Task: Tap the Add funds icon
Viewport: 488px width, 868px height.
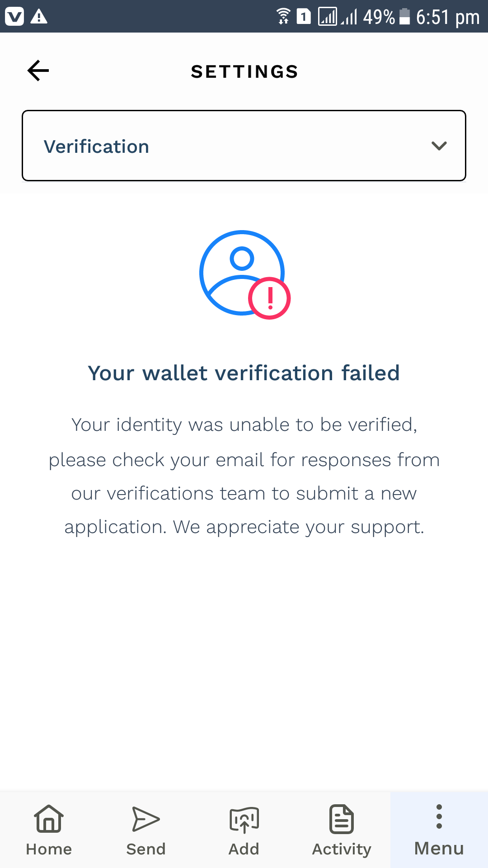Action: pos(244,820)
